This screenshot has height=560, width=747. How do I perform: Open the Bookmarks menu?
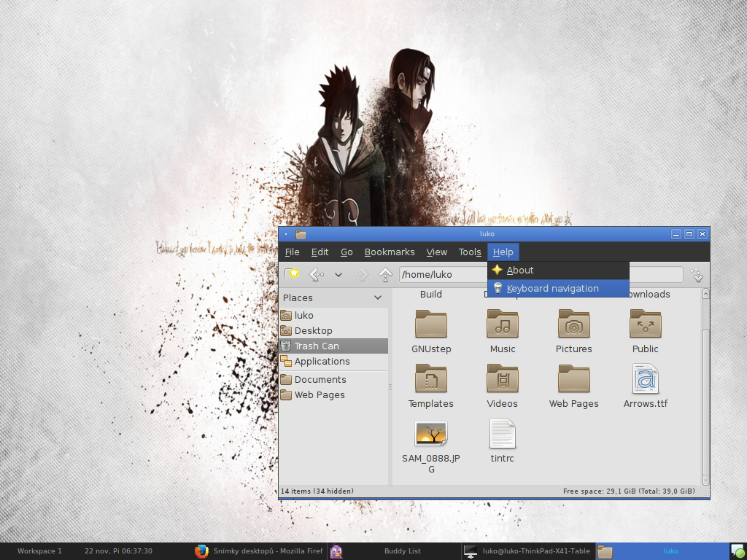[x=390, y=252]
